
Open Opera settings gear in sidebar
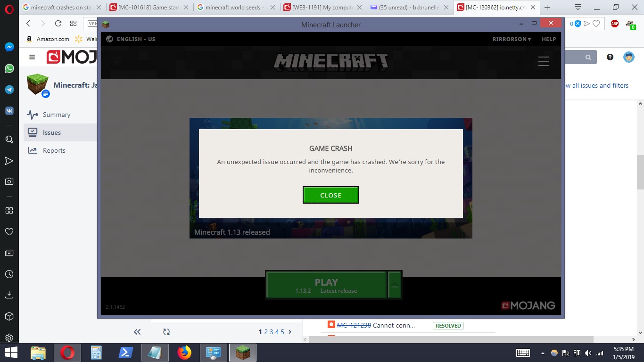[9, 337]
